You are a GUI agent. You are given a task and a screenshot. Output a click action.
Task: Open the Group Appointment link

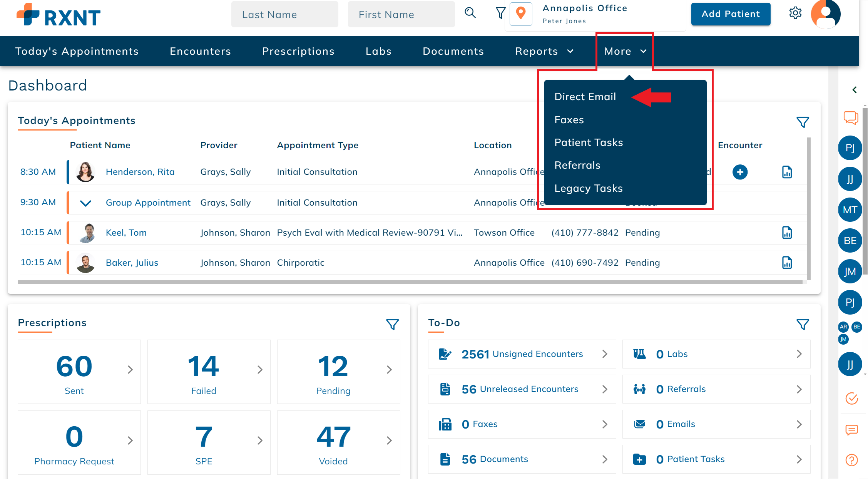[148, 203]
